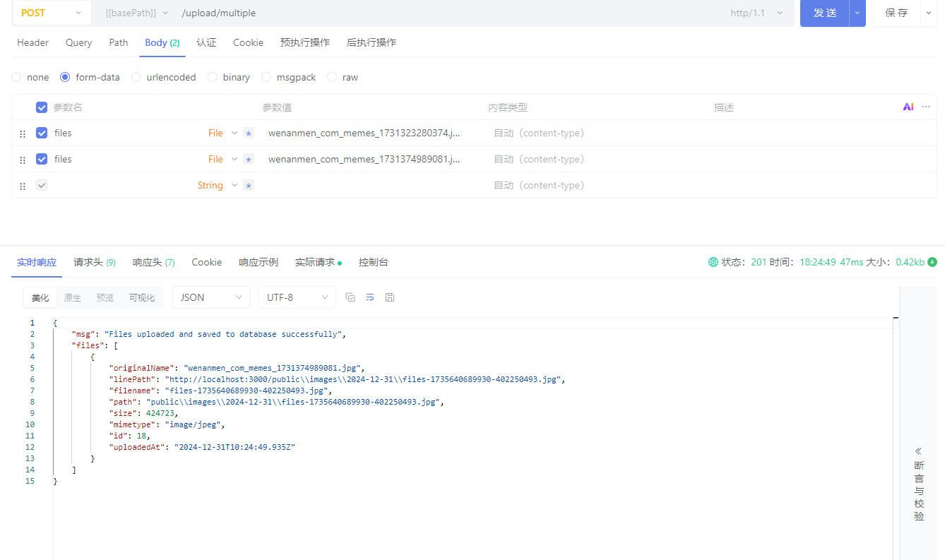
Task: Open the UTF-8 encoding dropdown
Action: [x=297, y=297]
